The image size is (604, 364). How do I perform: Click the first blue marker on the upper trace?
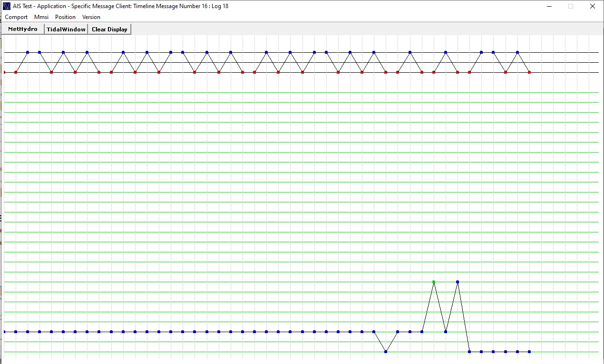click(28, 52)
